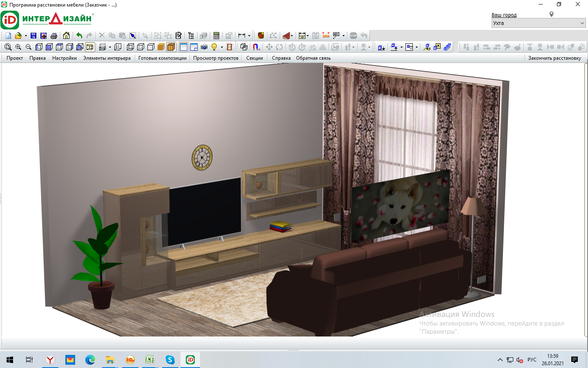This screenshot has width=588, height=368.
Task: Expand the red wall material dropdown arrow
Action: [x=292, y=36]
